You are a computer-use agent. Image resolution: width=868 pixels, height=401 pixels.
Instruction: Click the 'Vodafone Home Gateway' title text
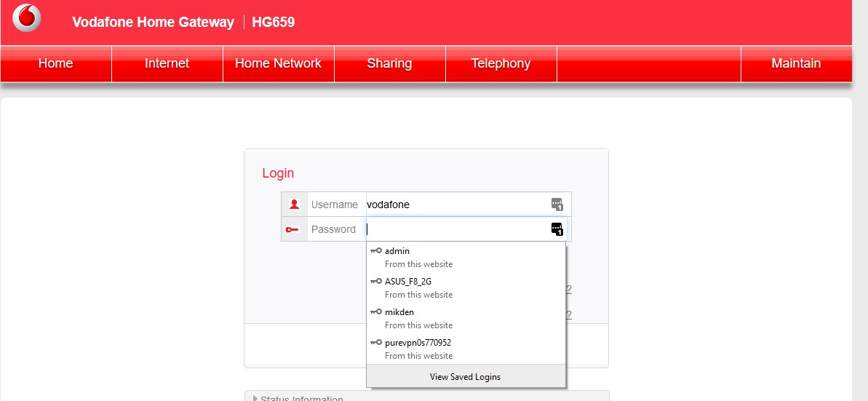click(154, 22)
